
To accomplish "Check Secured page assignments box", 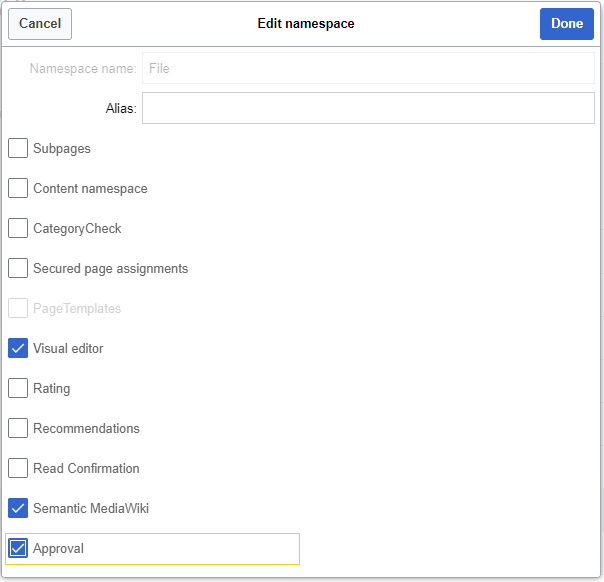I will [x=18, y=268].
